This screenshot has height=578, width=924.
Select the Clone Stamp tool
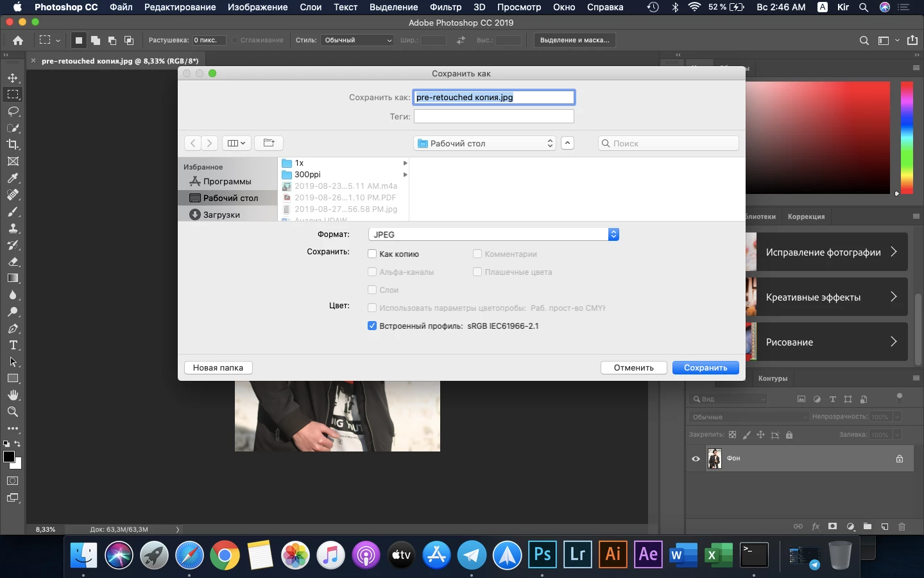tap(13, 228)
